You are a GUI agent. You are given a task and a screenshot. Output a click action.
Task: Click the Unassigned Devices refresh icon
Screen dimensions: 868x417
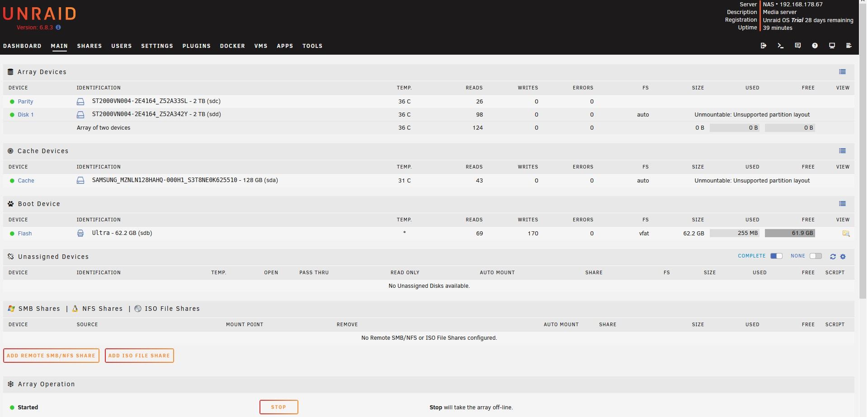pyautogui.click(x=833, y=257)
